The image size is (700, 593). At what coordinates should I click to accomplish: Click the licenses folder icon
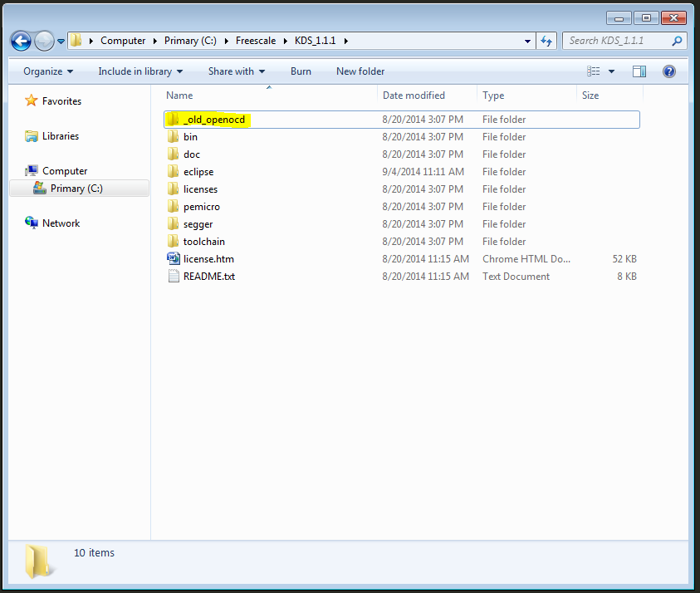pyautogui.click(x=174, y=189)
